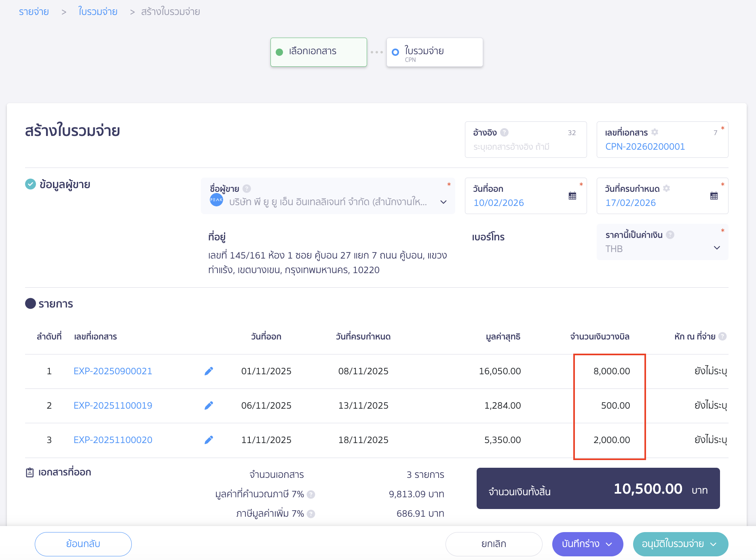The image size is (756, 560).
Task: Expand the อนุมัติใบรวมจ่าย approve options
Action: (x=714, y=544)
